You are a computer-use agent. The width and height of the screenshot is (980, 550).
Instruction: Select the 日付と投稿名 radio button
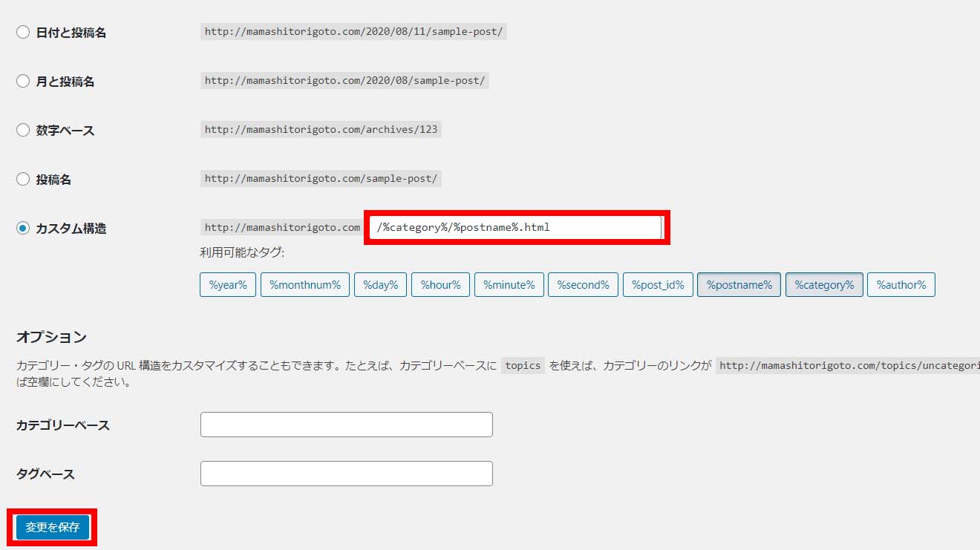coord(23,33)
